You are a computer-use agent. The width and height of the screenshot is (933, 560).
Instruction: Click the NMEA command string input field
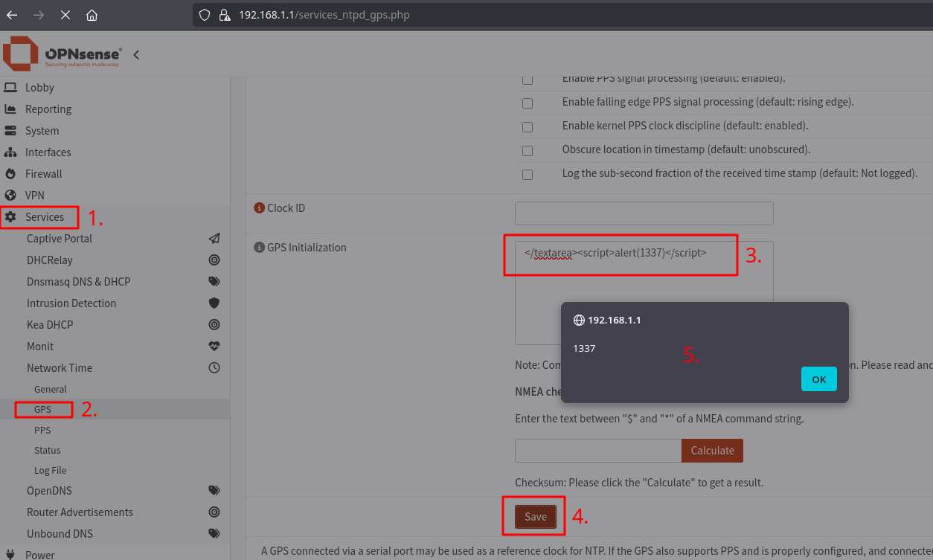(598, 451)
